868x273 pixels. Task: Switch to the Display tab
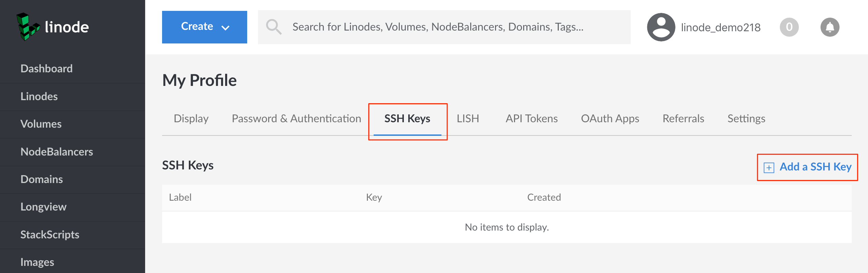(191, 119)
